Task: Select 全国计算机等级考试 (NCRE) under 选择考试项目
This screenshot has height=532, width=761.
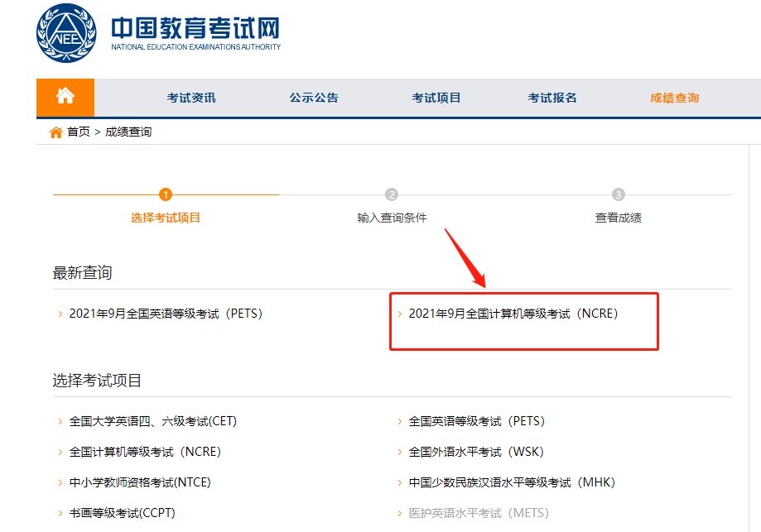Action: pyautogui.click(x=145, y=452)
